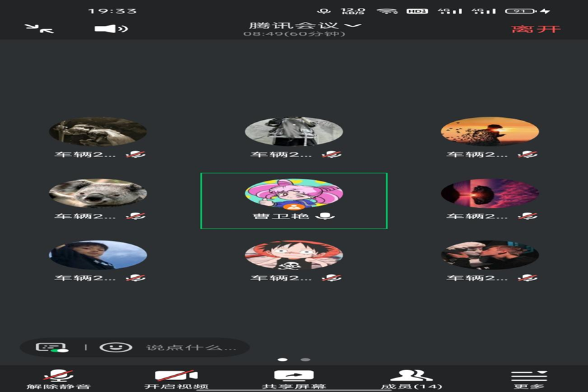Image resolution: width=588 pixels, height=392 pixels.
Task: Type in the 说点什么 chat field
Action: tap(191, 347)
